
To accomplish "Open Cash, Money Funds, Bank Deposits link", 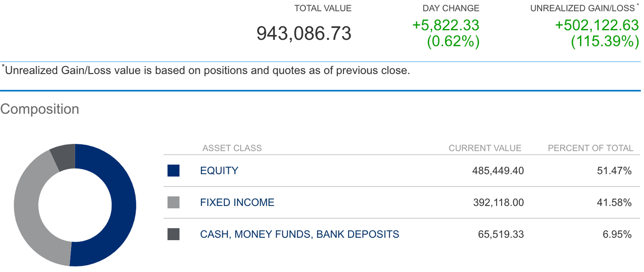I will point(299,234).
